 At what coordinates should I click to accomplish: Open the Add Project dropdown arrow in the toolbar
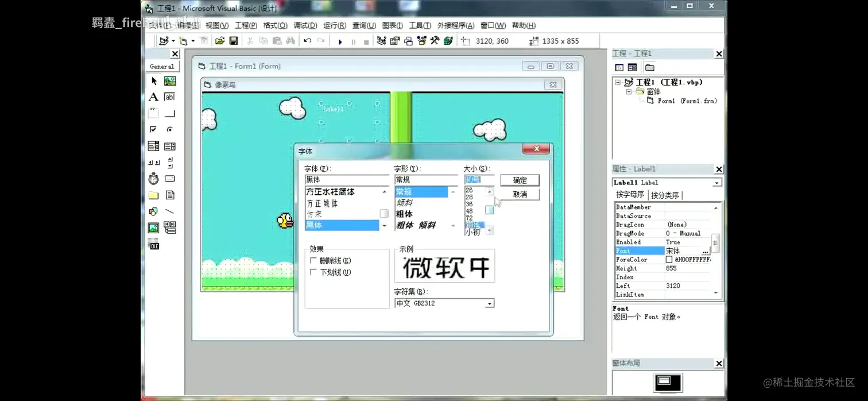[x=173, y=41]
